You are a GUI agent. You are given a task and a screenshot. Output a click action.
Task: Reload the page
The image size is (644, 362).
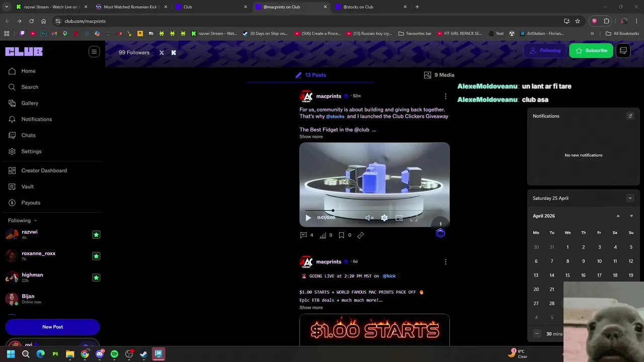31,21
